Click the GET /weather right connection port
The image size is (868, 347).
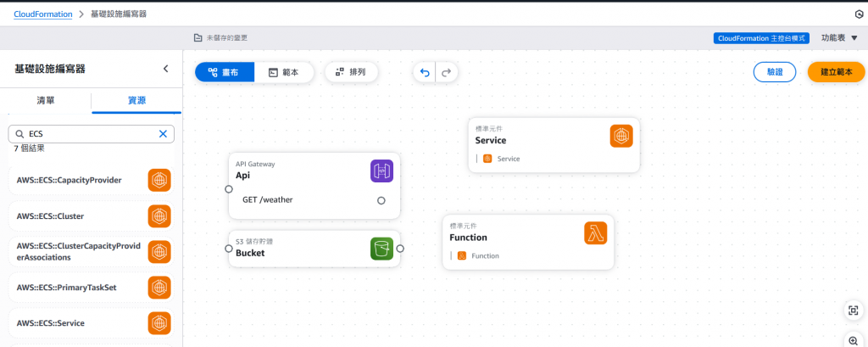click(x=381, y=200)
